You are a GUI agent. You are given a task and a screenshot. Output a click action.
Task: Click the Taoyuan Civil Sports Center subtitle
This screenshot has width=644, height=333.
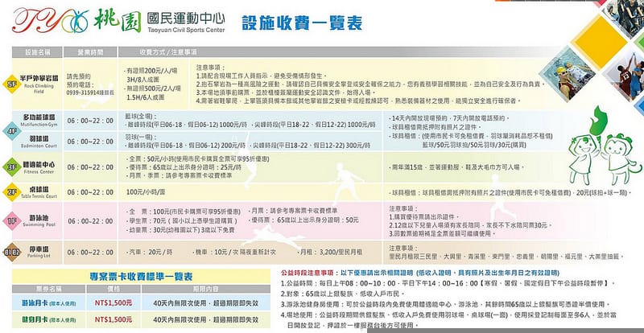(x=186, y=30)
